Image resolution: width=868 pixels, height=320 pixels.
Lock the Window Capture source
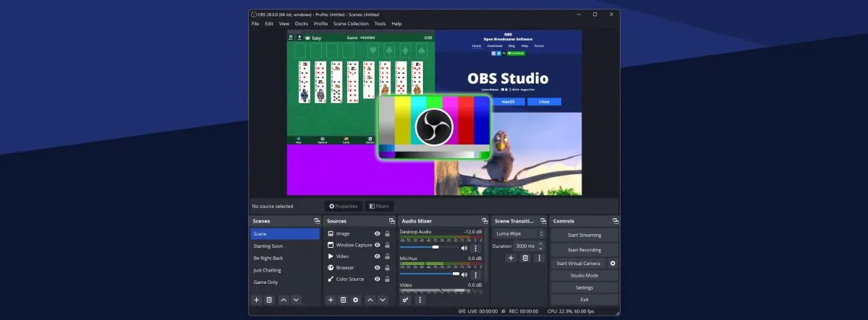pos(388,245)
